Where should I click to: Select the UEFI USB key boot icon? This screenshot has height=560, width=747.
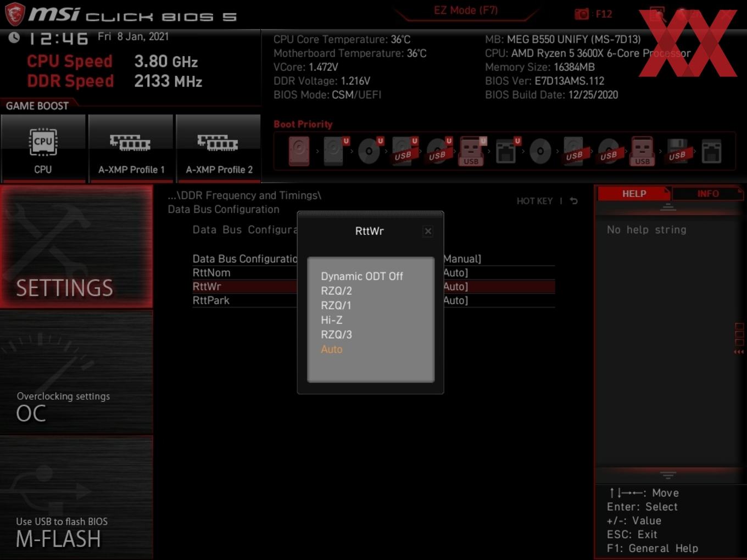point(472,151)
